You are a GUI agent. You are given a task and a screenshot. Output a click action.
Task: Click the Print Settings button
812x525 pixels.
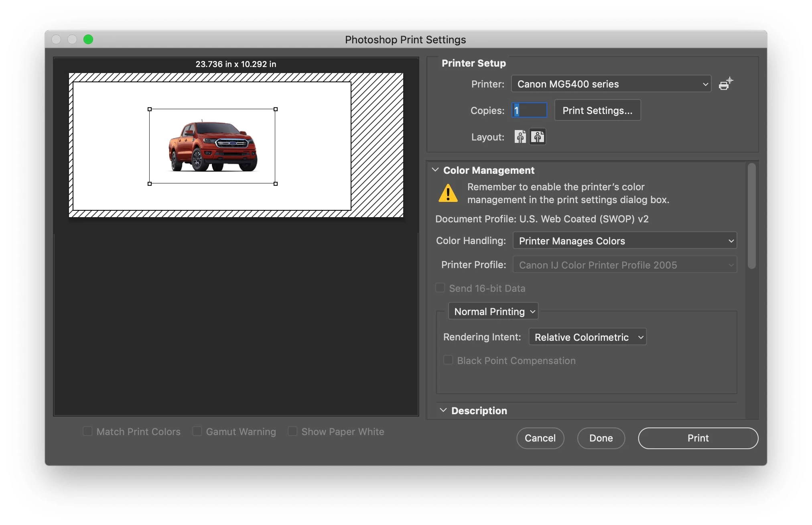pos(597,110)
